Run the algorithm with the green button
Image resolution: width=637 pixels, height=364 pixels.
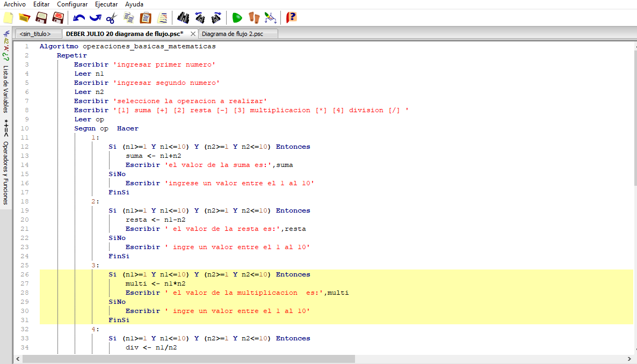tap(237, 17)
